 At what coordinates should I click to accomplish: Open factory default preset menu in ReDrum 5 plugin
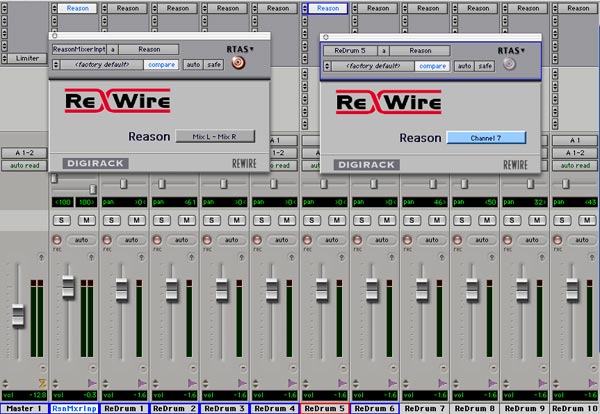[373, 66]
